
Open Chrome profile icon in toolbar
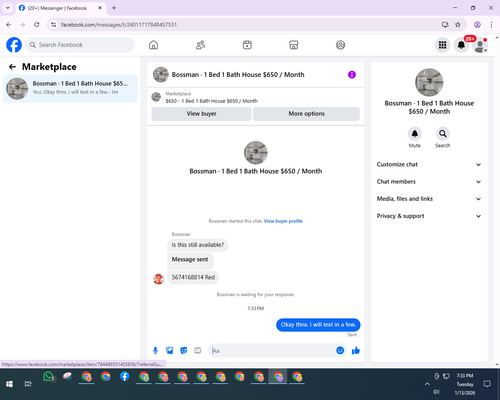477,25
